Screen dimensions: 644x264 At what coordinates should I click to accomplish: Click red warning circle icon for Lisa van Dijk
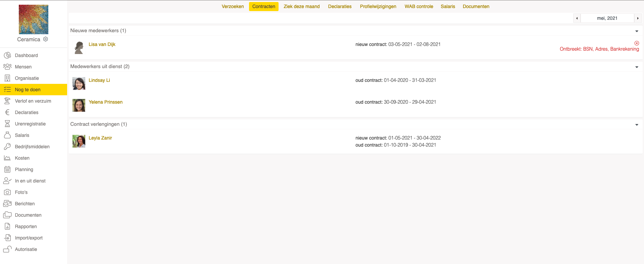coord(637,43)
